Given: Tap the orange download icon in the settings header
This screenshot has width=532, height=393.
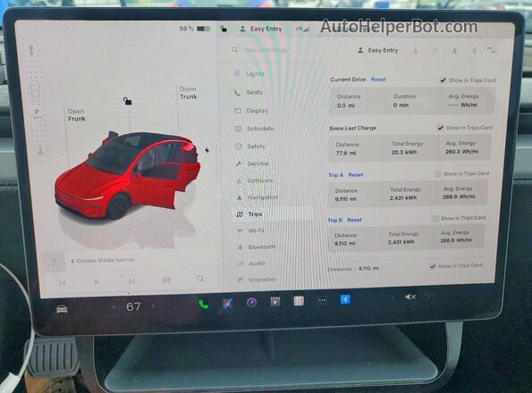Looking at the screenshot, I should (x=416, y=51).
